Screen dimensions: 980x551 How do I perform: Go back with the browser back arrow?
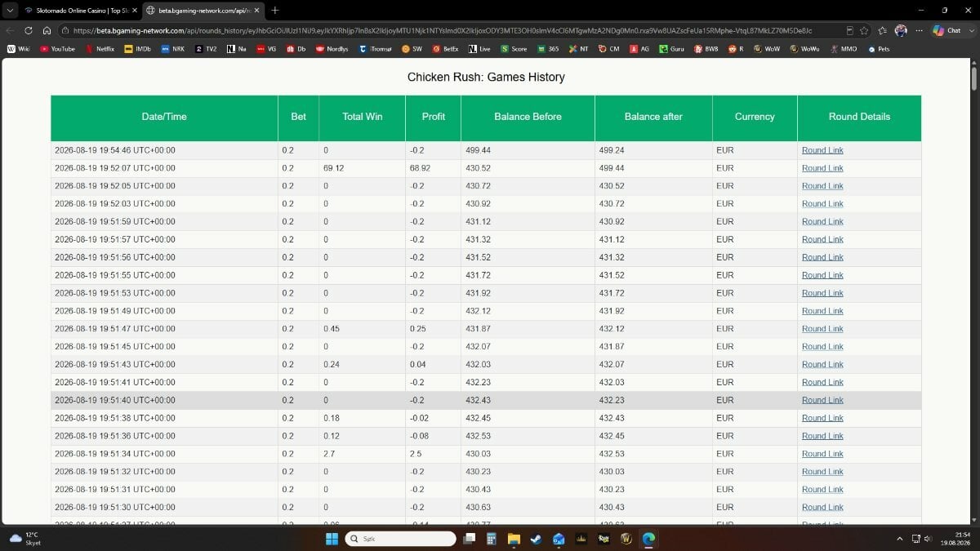point(10,30)
